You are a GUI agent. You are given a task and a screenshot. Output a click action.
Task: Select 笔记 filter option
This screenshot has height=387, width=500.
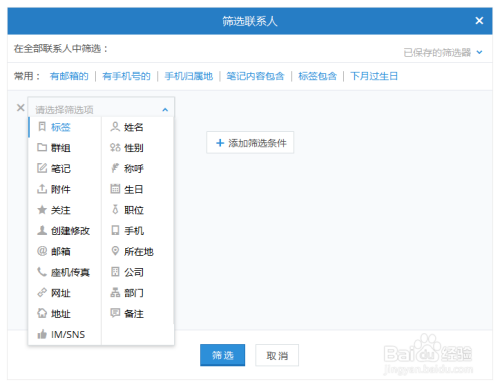pos(65,168)
